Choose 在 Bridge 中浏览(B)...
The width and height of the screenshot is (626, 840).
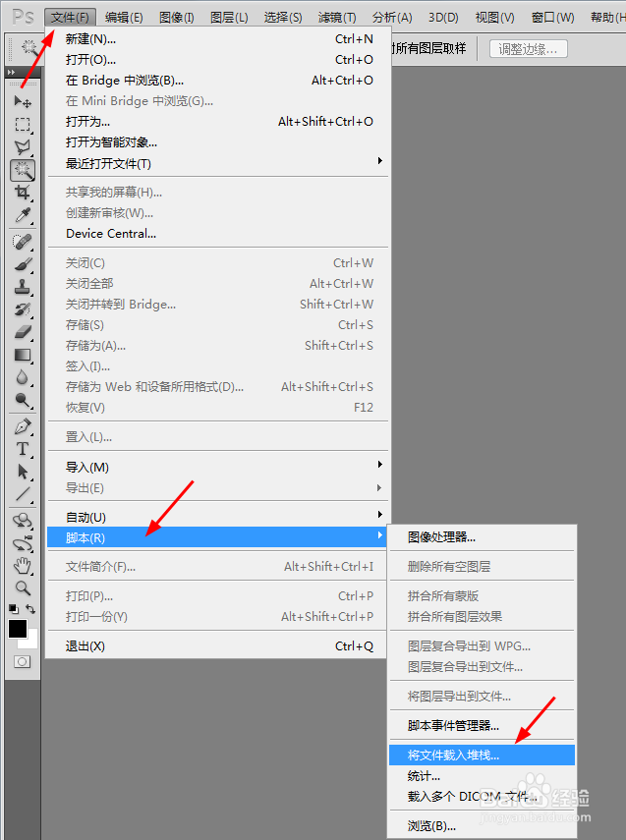tap(217, 81)
